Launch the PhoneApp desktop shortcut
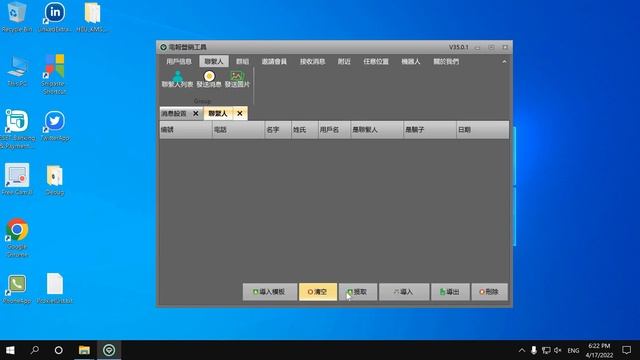The image size is (640, 360). tap(17, 289)
